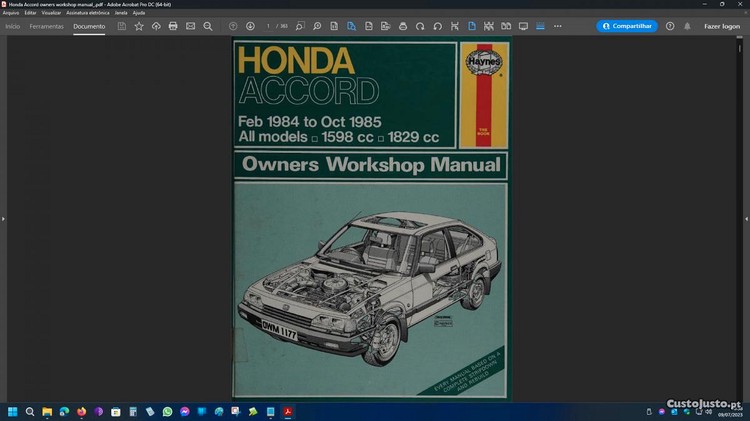This screenshot has width=750, height=421.
Task: Click the star bookmark icon in toolbar
Action: point(139,26)
